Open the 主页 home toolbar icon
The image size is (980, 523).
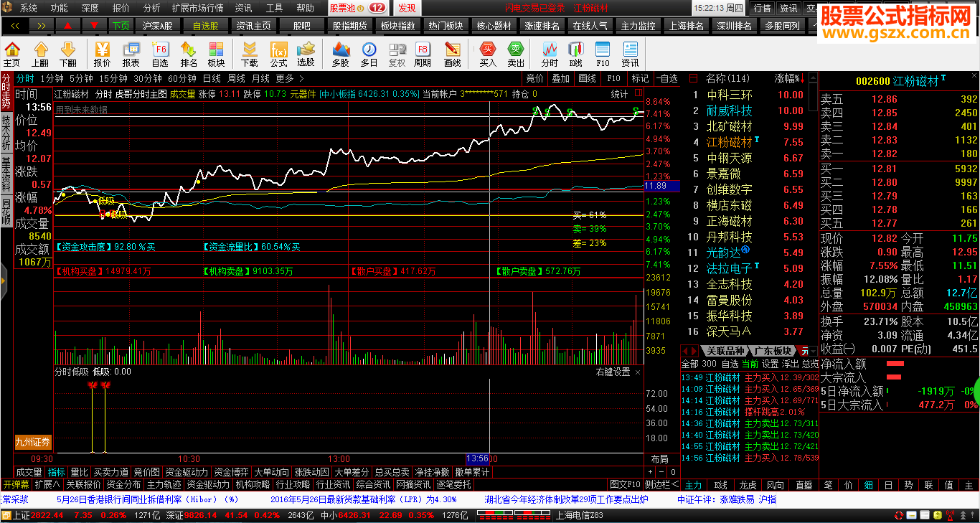[x=12, y=54]
